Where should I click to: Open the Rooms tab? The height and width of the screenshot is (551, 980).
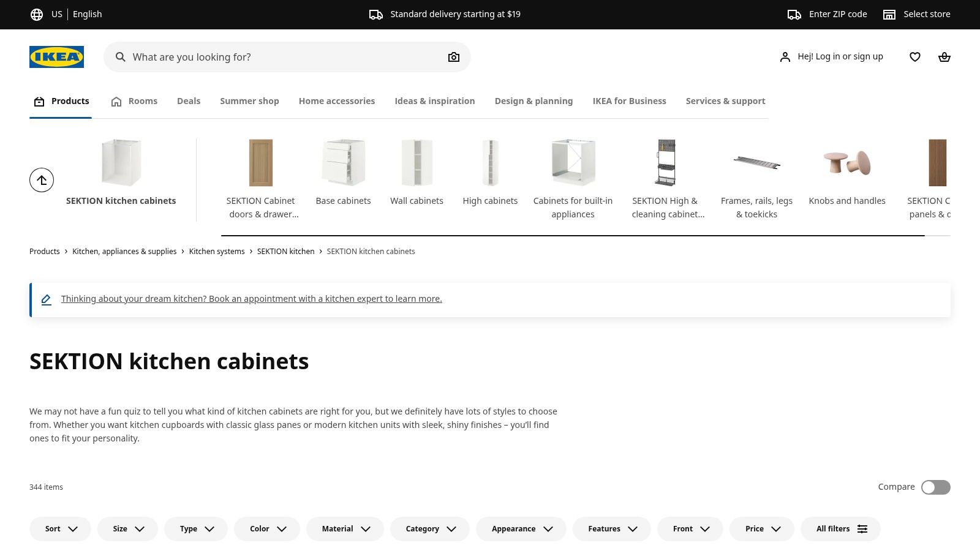point(134,102)
